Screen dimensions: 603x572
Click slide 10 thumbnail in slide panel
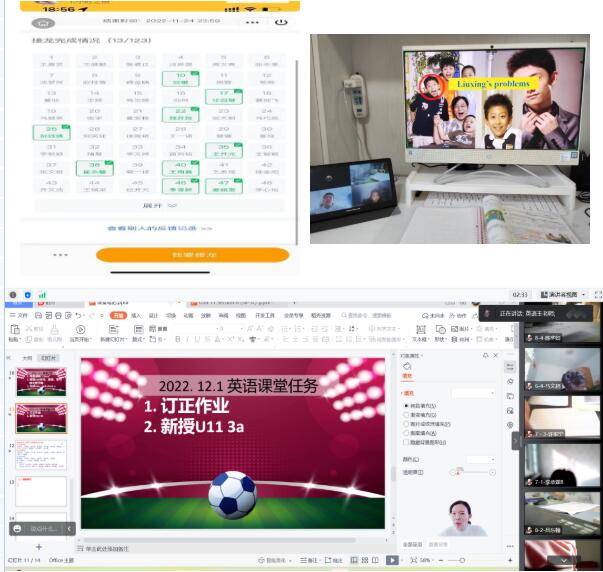[41, 382]
